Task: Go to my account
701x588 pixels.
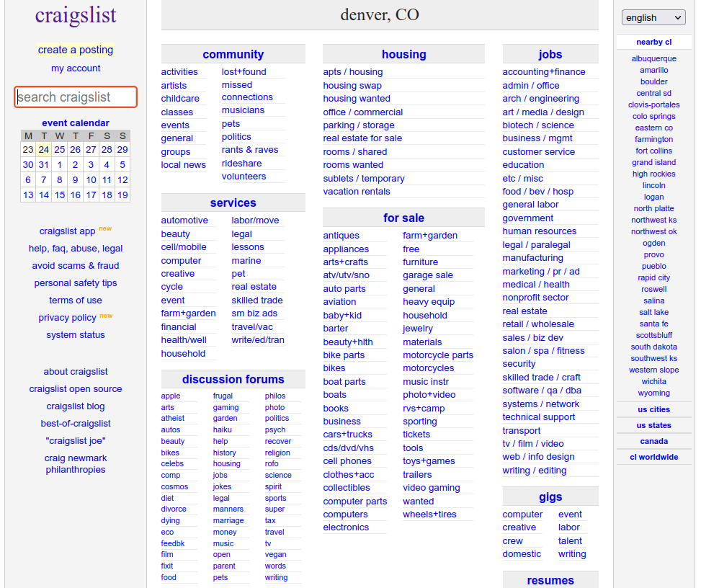Action: pos(76,68)
